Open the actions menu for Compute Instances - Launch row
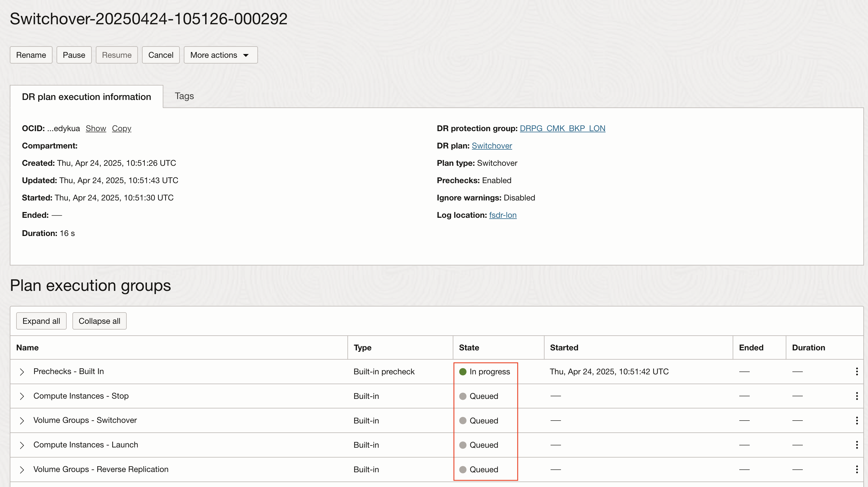This screenshot has width=868, height=487. (x=857, y=445)
